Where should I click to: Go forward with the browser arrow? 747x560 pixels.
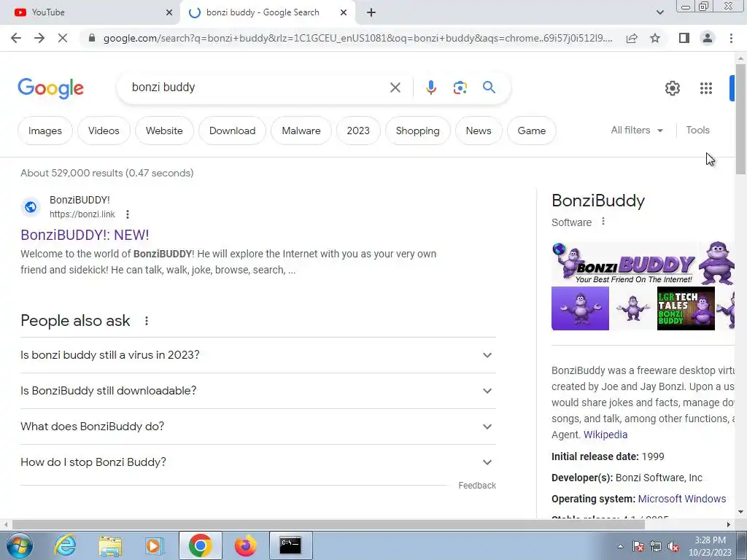tap(39, 38)
